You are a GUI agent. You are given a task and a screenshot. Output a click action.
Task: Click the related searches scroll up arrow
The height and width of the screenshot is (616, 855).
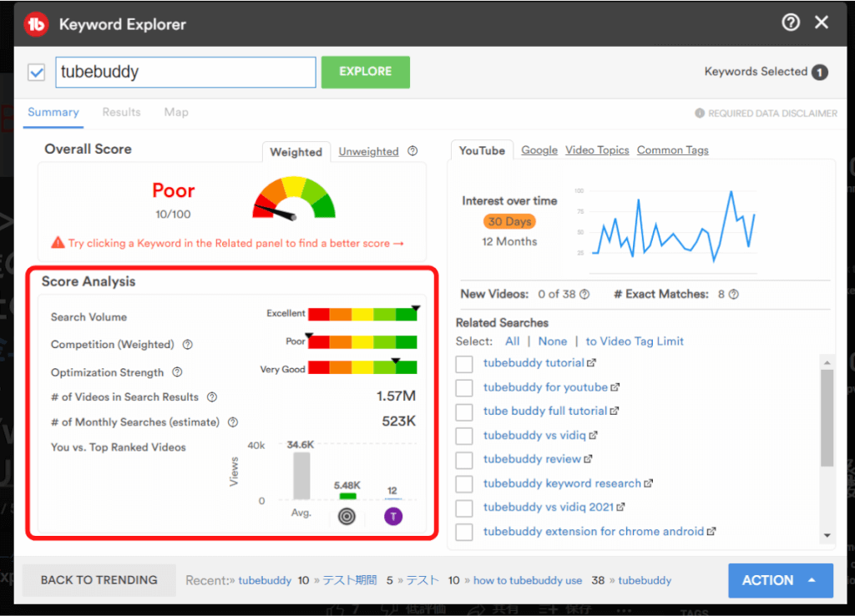(827, 362)
